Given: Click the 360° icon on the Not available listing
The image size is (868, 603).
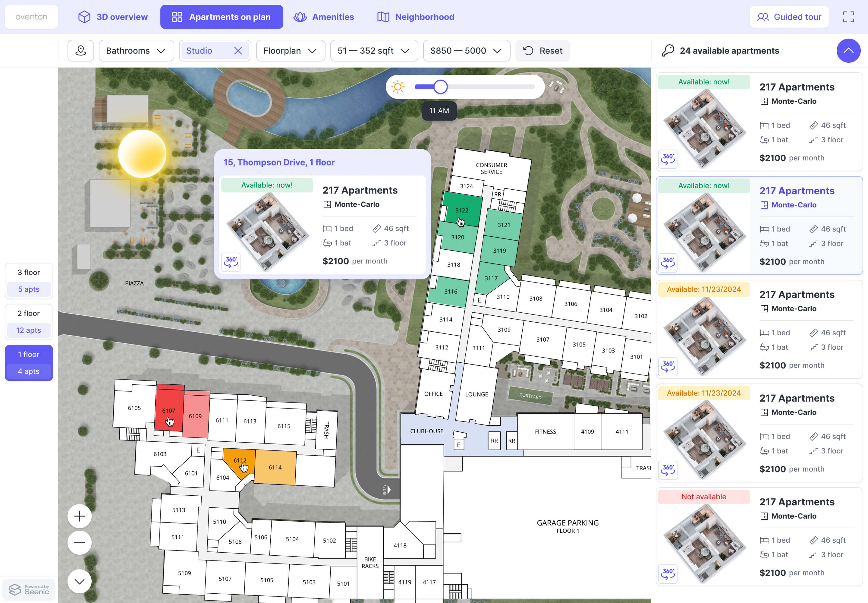Looking at the screenshot, I should [x=668, y=573].
